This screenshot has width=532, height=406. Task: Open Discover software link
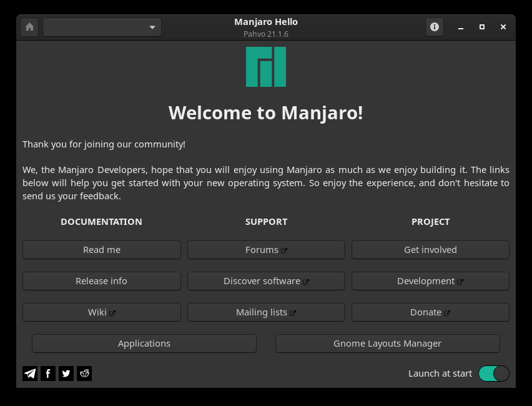coord(267,281)
